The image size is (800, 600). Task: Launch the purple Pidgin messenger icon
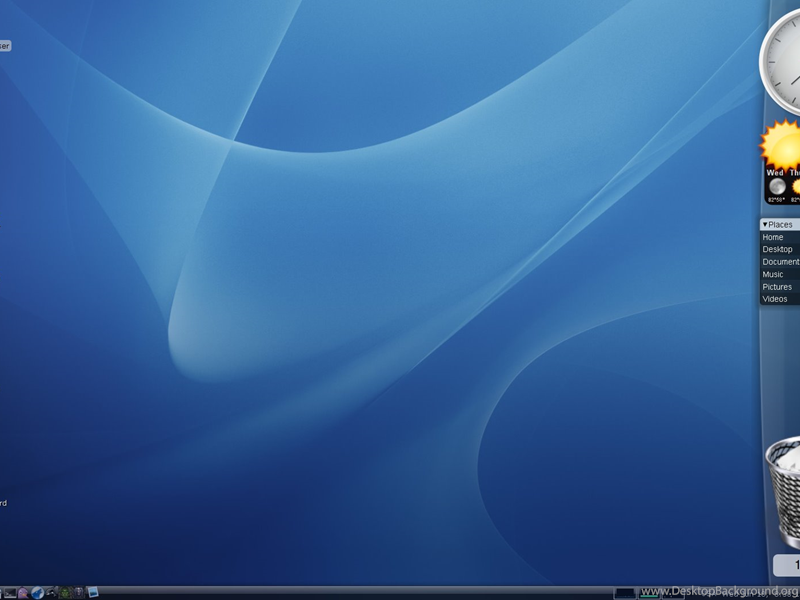(23, 593)
